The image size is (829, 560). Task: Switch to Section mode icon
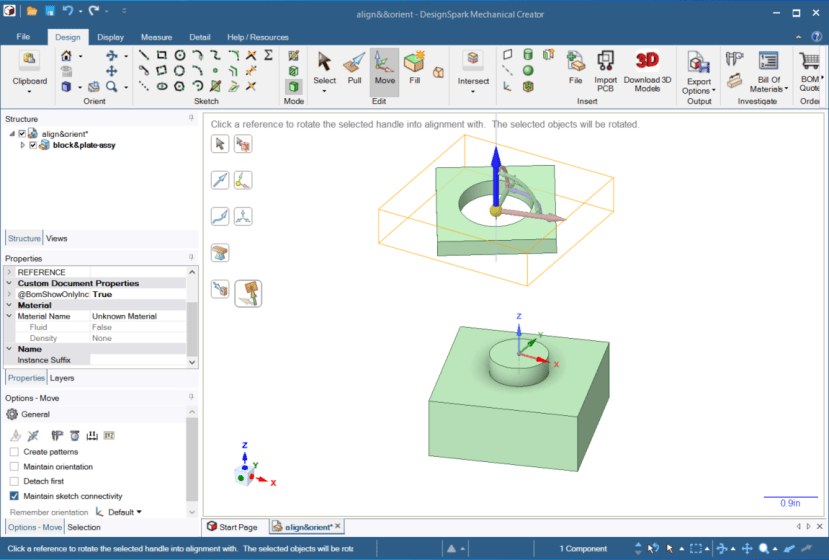[293, 71]
